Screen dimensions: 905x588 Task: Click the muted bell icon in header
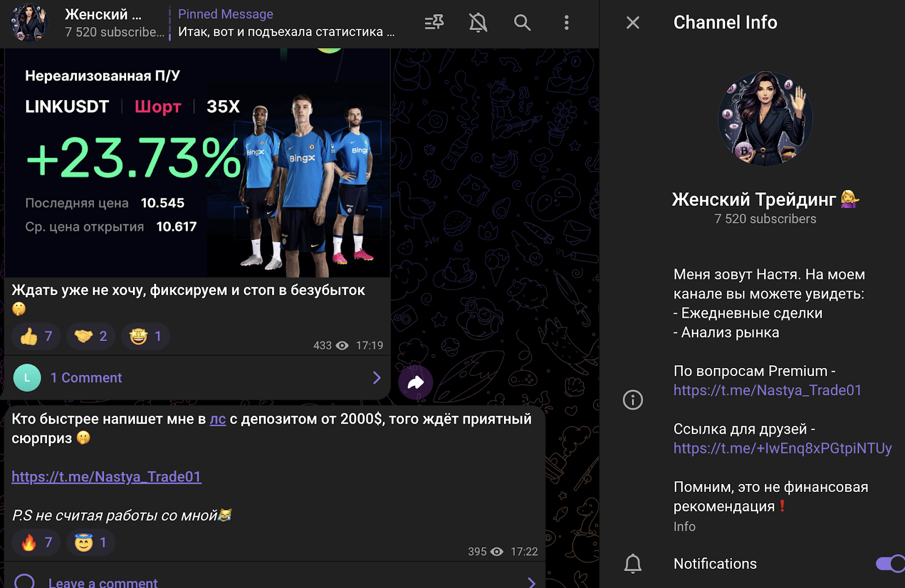(478, 23)
